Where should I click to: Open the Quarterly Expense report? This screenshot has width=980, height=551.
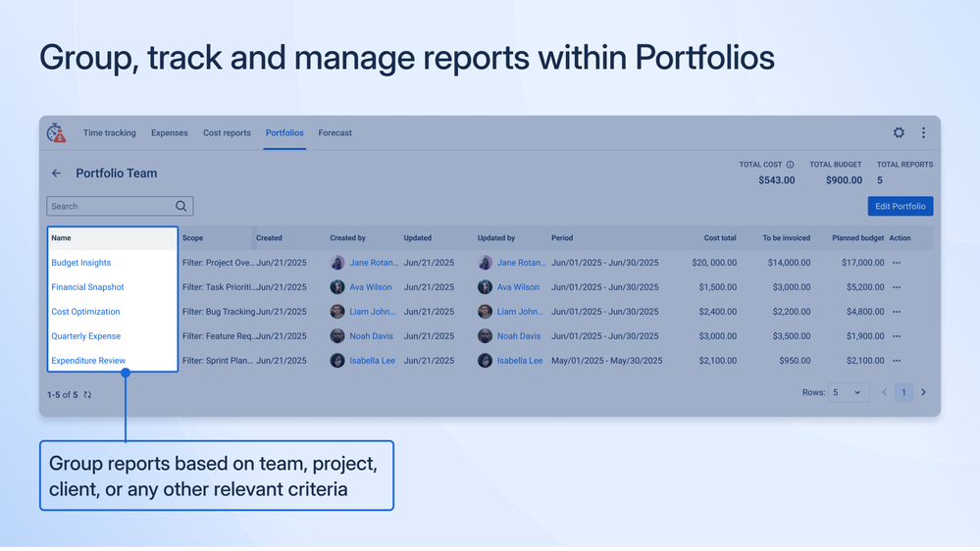coord(85,336)
